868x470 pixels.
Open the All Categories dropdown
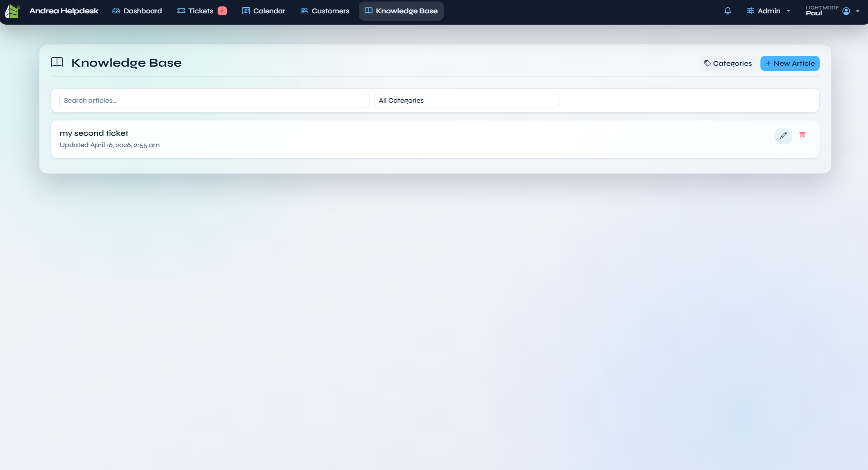tap(466, 100)
